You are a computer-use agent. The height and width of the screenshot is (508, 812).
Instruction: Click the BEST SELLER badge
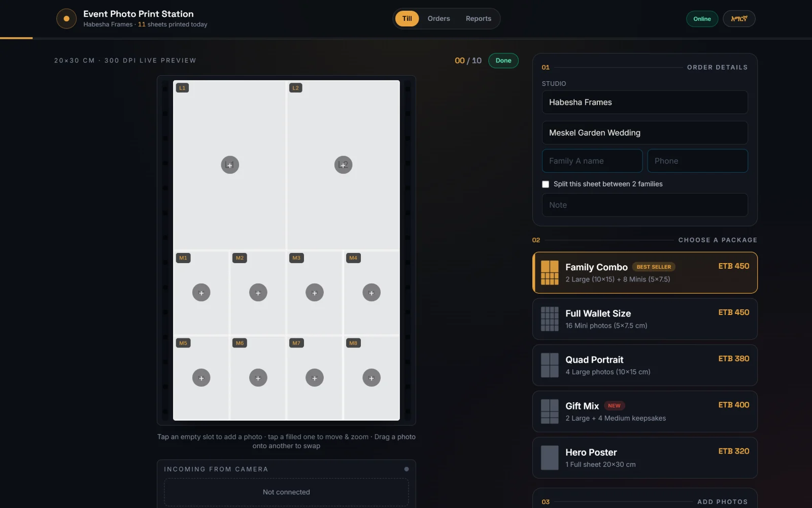pos(654,267)
